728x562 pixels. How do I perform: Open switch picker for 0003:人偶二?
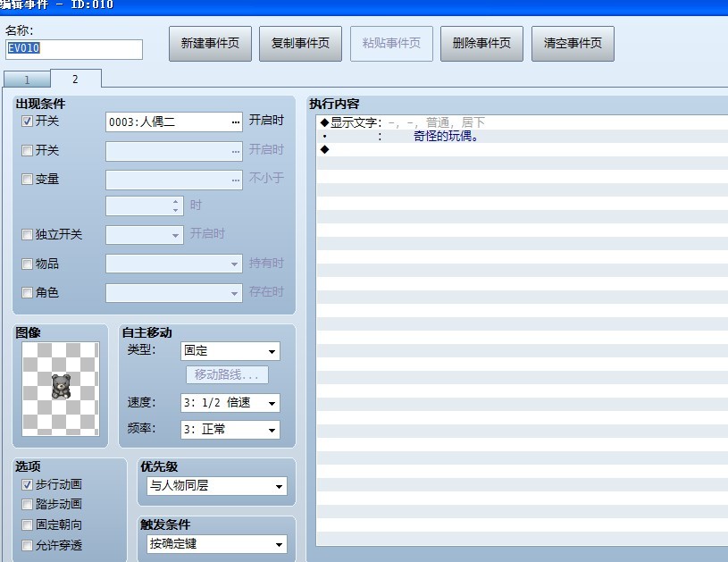[236, 122]
